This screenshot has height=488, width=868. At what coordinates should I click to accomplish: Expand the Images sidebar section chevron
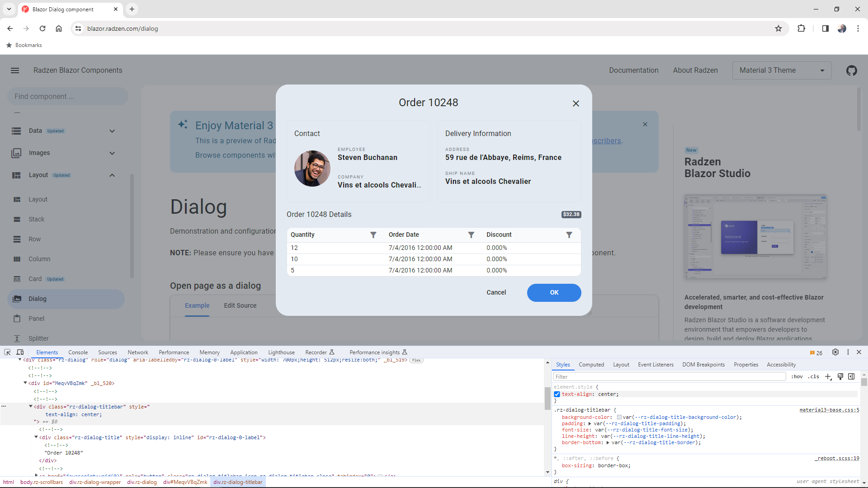tap(112, 153)
